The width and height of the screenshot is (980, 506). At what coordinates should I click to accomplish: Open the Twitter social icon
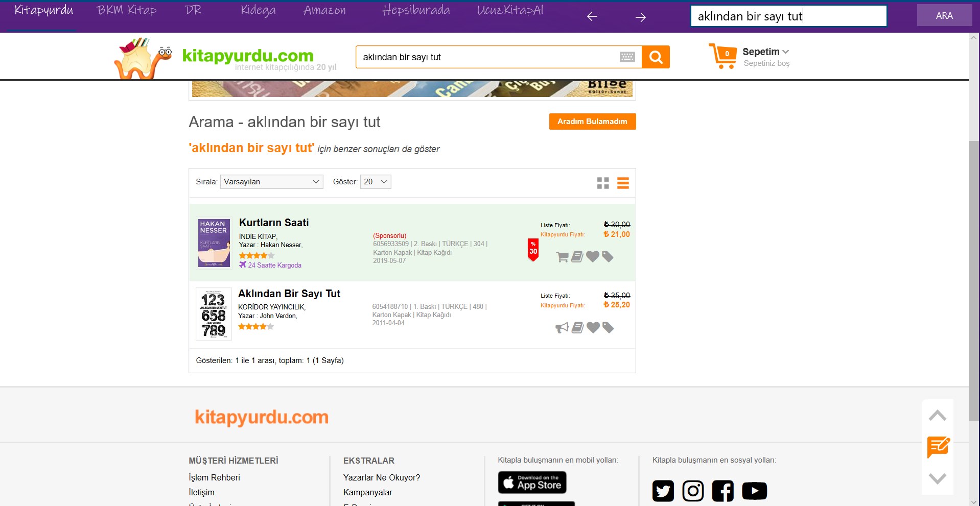663,491
